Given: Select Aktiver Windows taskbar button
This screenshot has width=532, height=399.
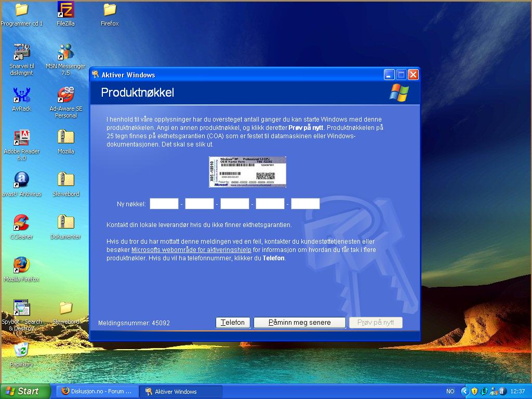Looking at the screenshot, I should pos(181,391).
